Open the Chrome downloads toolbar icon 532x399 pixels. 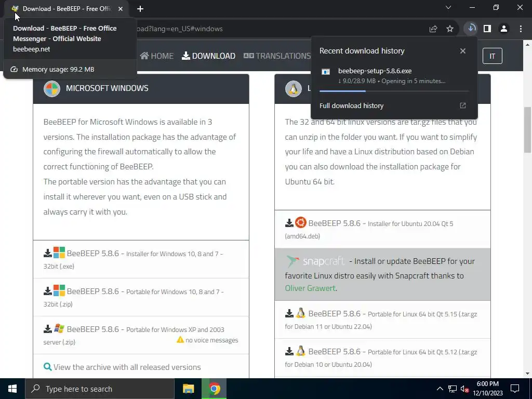tap(471, 29)
